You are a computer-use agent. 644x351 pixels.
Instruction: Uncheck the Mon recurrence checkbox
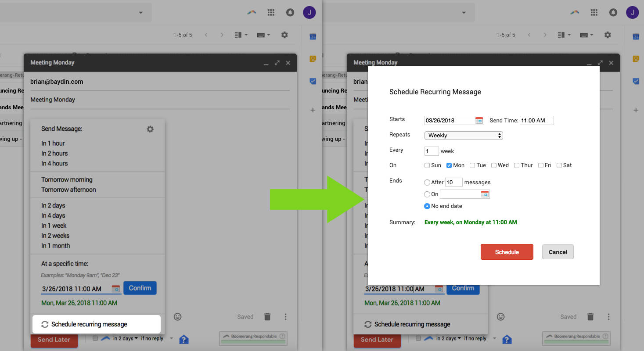[449, 165]
